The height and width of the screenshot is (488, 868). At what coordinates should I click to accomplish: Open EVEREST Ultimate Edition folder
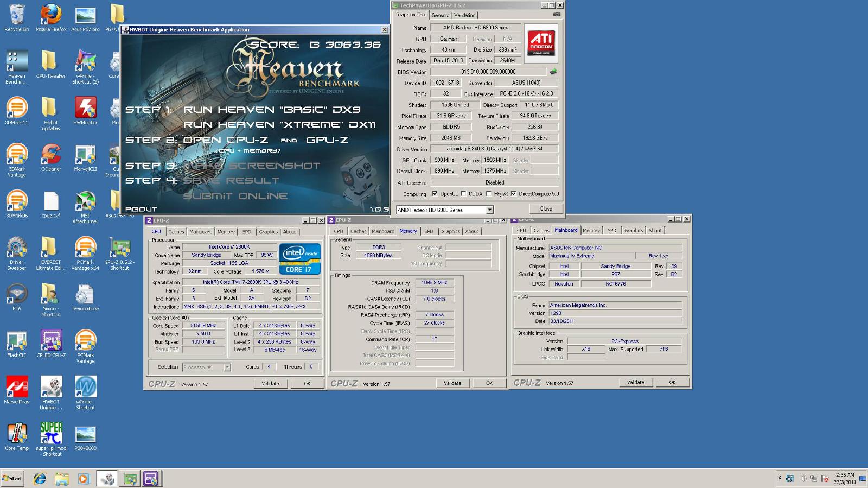point(51,253)
